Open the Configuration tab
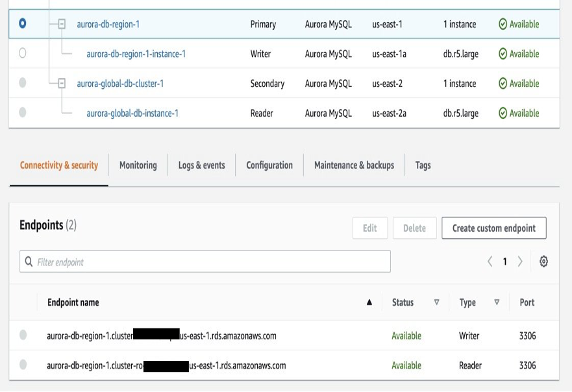Viewport: 572px width, 392px height. 269,165
